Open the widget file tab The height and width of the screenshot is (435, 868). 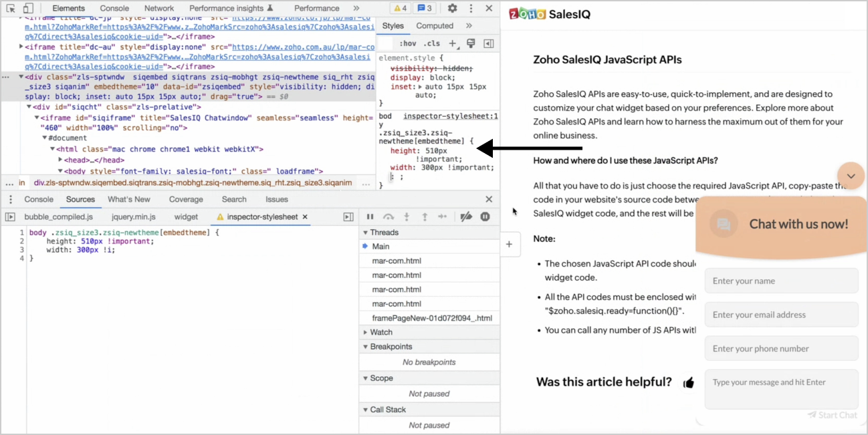186,216
